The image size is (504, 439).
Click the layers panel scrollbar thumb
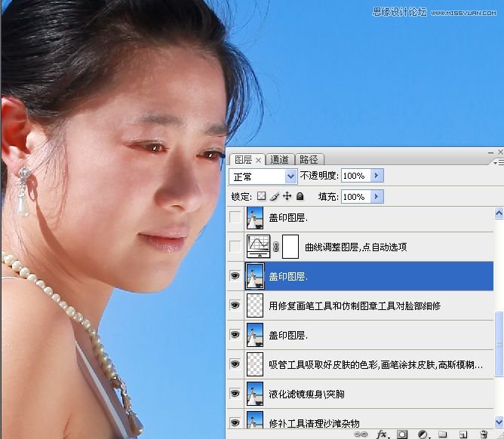(499, 344)
